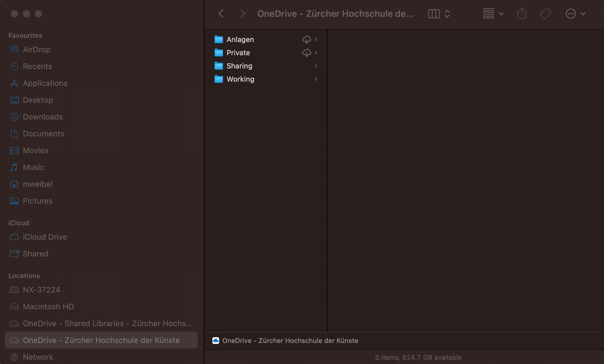Click the Edit Tags icon
This screenshot has width=604, height=364.
point(545,14)
